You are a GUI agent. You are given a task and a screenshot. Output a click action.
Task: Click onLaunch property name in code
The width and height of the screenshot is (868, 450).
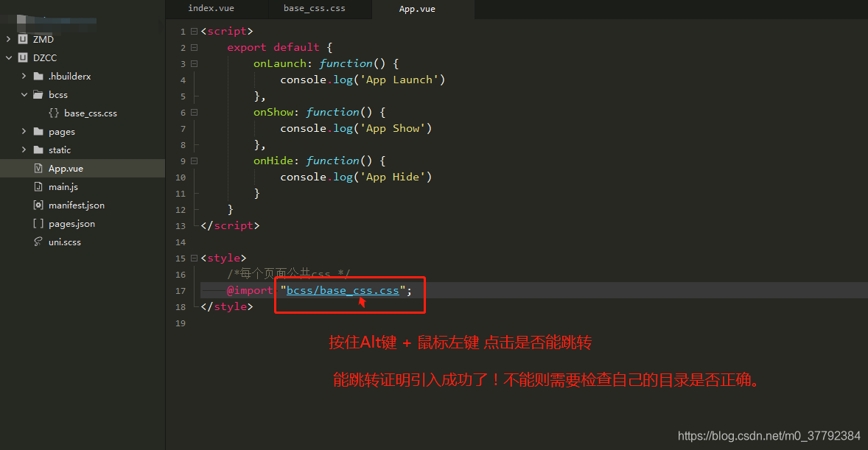279,63
